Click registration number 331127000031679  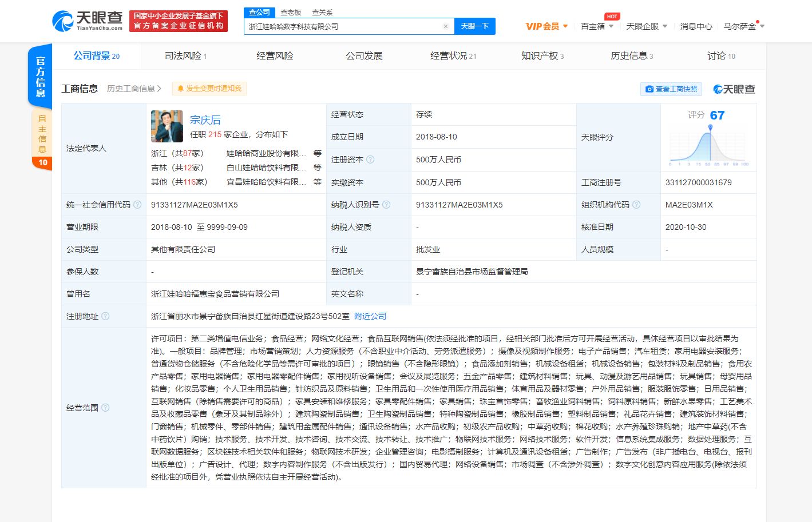tap(699, 182)
